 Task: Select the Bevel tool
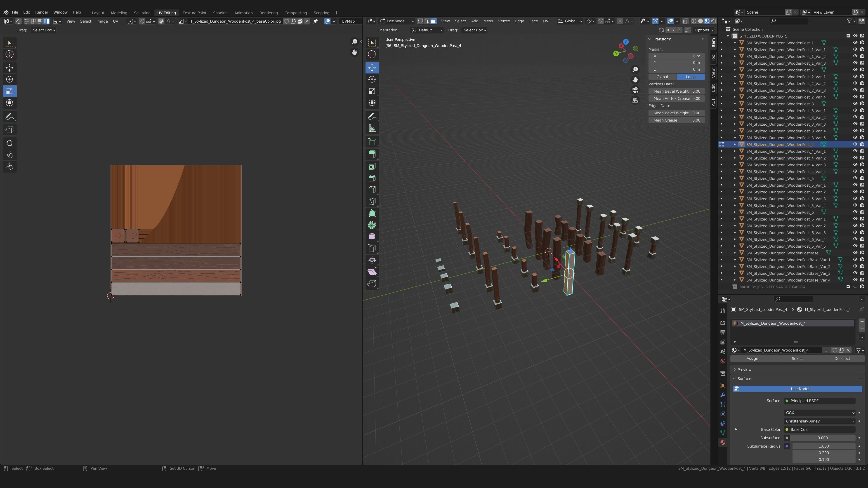[x=372, y=178]
